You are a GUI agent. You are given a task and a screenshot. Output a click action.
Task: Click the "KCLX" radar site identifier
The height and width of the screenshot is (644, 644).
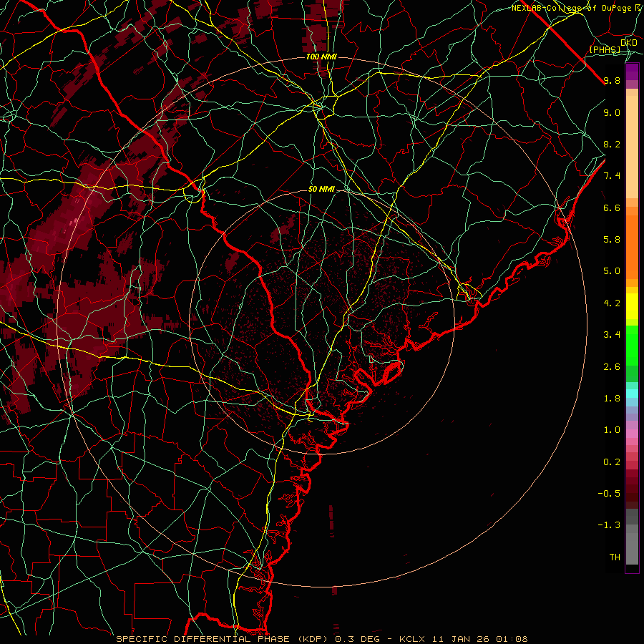point(413,639)
